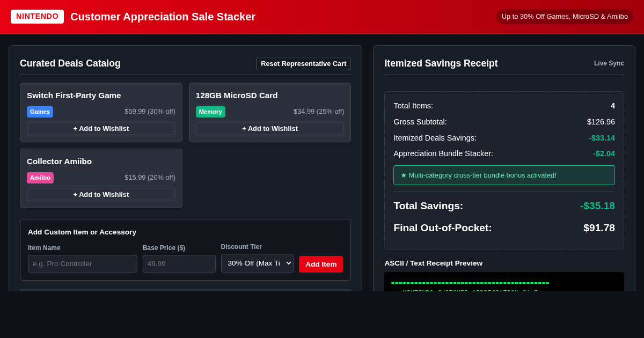This screenshot has height=338, width=644.
Task: Click the Appreciation Bundle Stacker value -$2.04
Action: click(604, 153)
